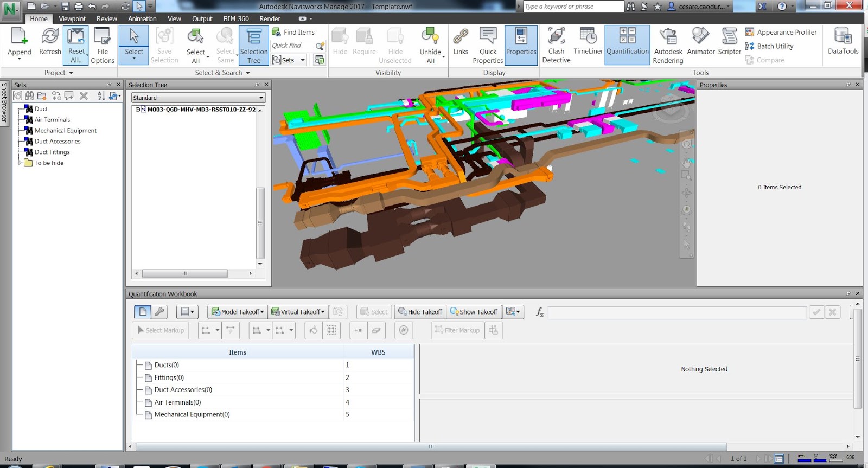Open the BIM 360 tab

click(236, 18)
